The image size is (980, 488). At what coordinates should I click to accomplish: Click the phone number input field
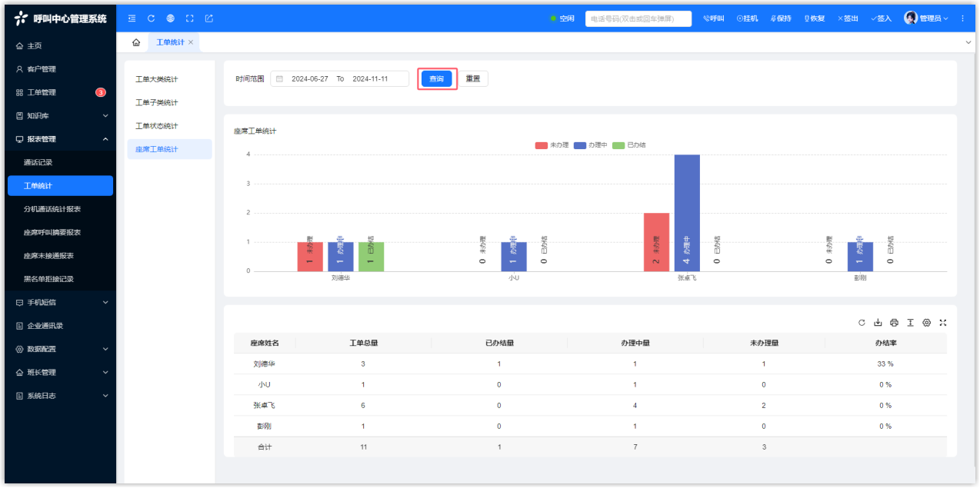(638, 18)
